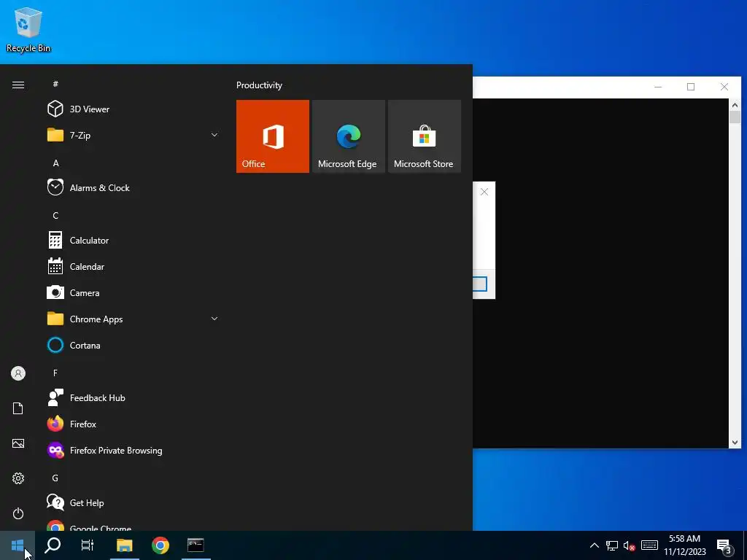Open the clock showing 5:58 AM
The height and width of the screenshot is (560, 747).
coord(684,545)
